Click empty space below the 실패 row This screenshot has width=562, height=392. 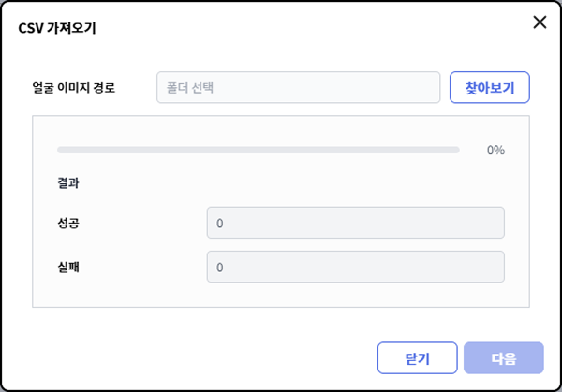[x=281, y=295]
